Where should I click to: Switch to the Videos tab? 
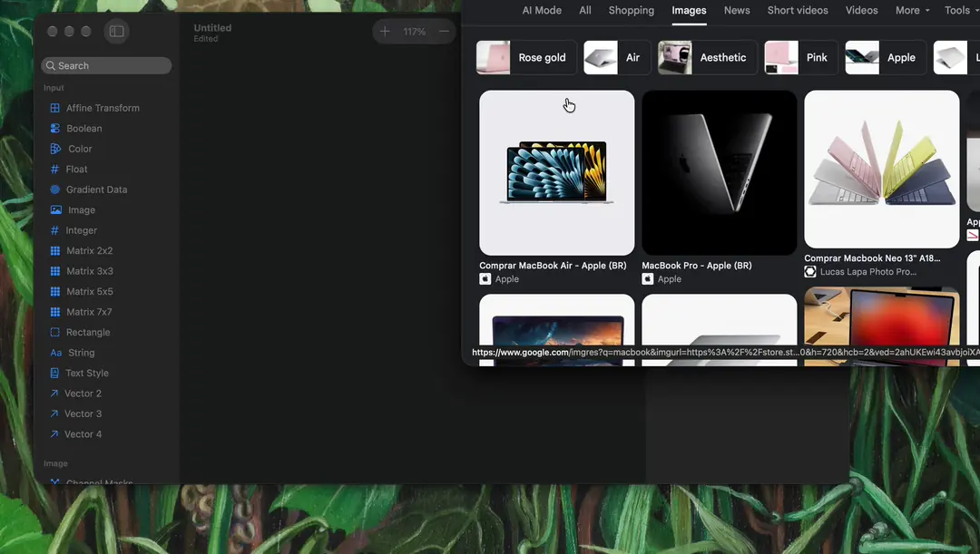point(861,11)
